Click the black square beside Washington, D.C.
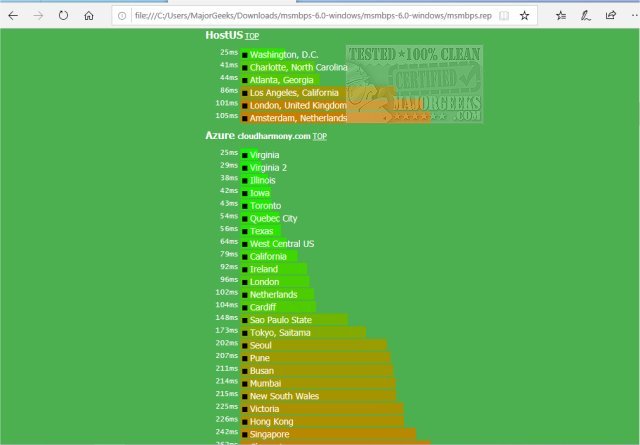 244,56
